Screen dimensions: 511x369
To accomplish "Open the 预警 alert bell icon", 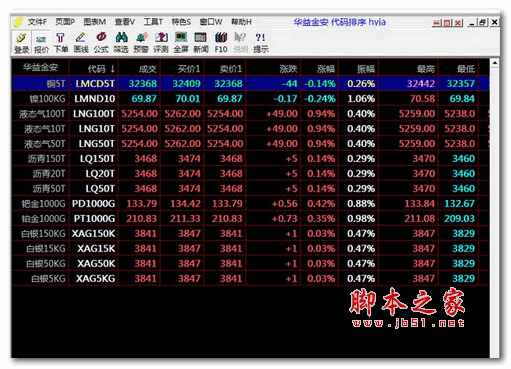I will tap(141, 43).
